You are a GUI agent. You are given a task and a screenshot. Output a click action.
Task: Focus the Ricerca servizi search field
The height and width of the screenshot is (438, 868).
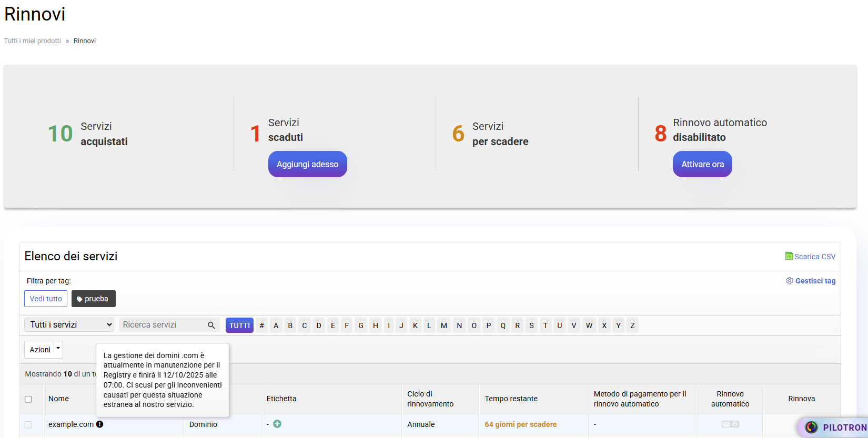click(163, 325)
